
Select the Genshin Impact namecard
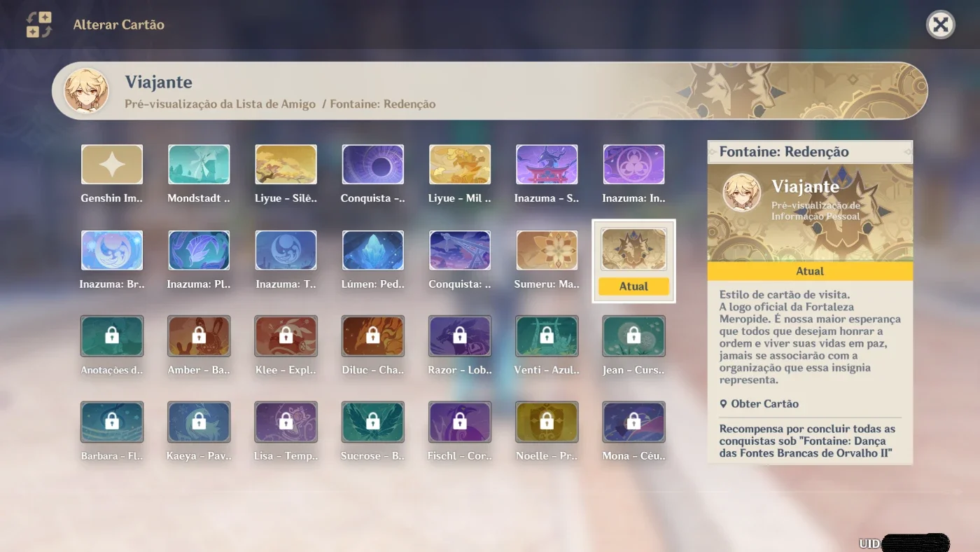pyautogui.click(x=112, y=165)
